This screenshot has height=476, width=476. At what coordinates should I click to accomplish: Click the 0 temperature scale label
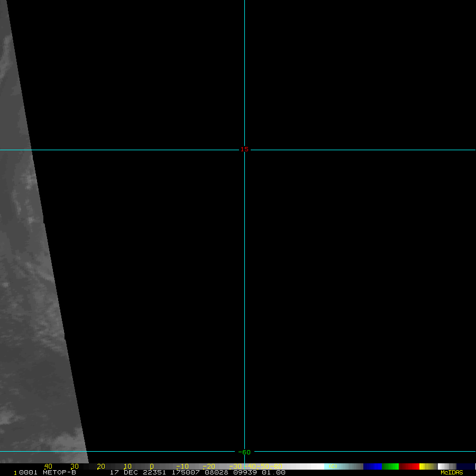point(152,466)
